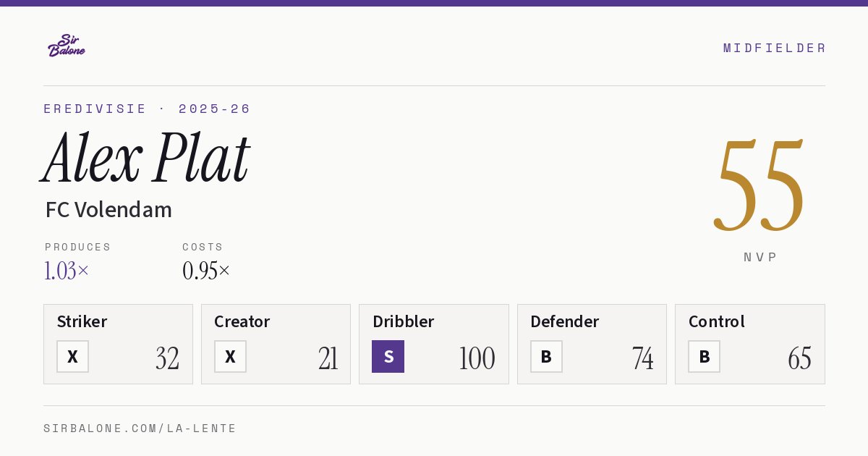Click the Dribbler card title
The image size is (868, 456).
(403, 321)
